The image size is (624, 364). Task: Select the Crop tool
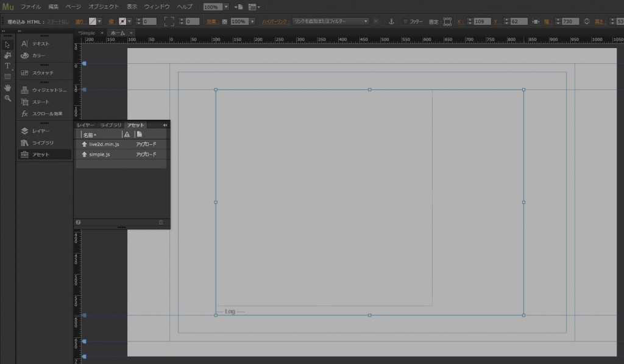[x=7, y=55]
